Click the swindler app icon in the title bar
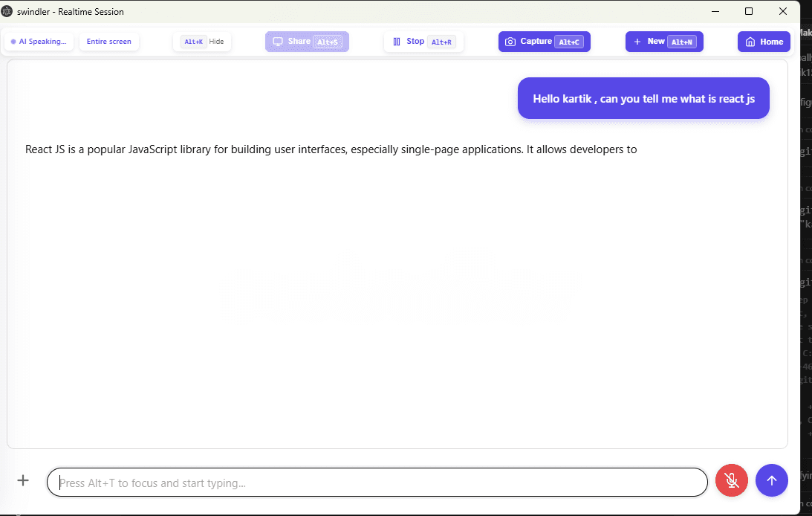Viewport: 812px width, 516px height. point(8,11)
